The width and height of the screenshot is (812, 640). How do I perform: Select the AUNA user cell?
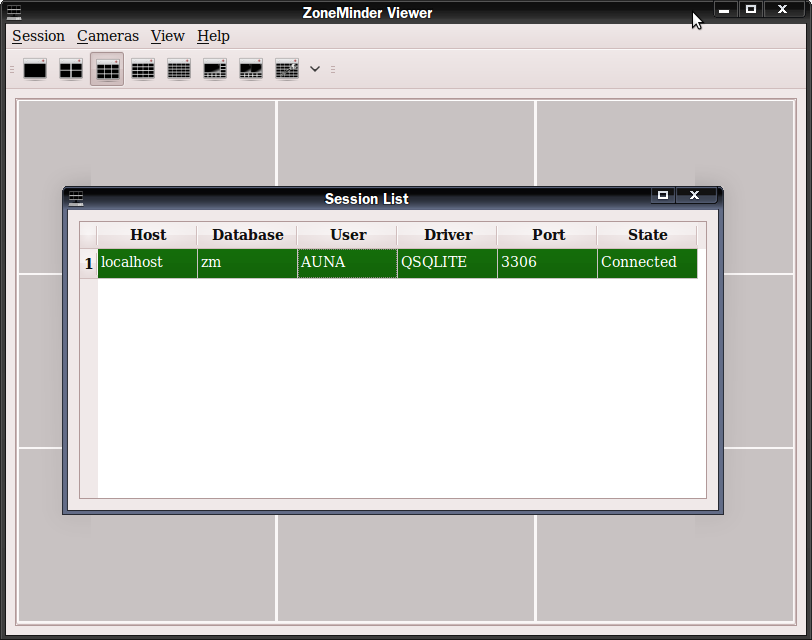pyautogui.click(x=347, y=263)
